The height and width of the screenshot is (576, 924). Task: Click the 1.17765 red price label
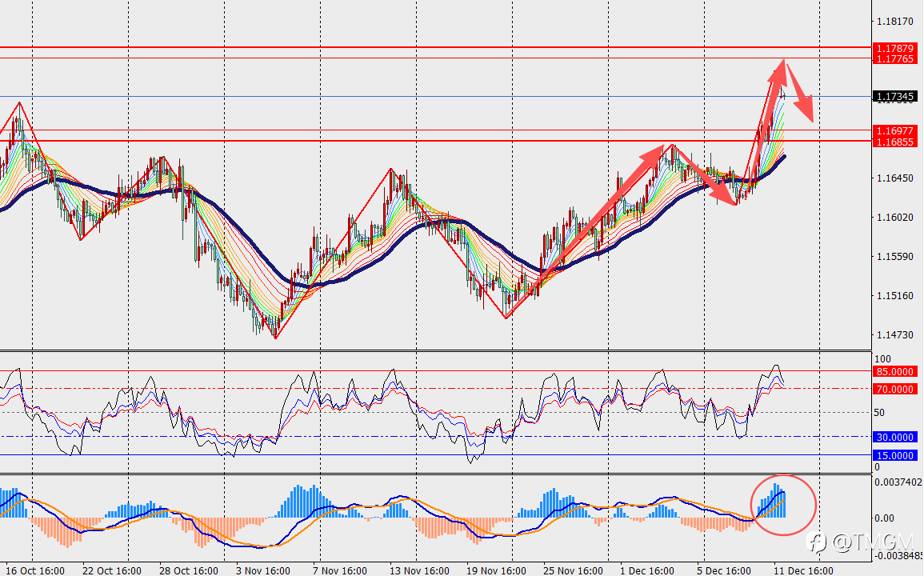pos(894,59)
